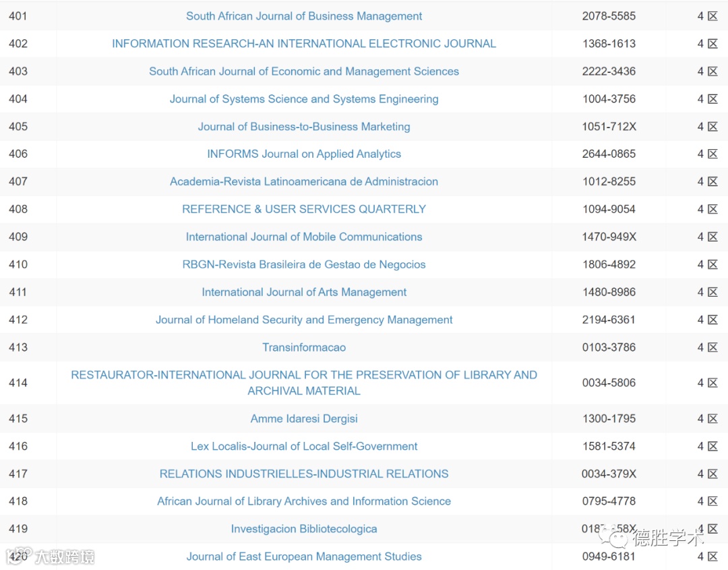
Task: Open International Journal of Arts Management link
Action: (303, 292)
